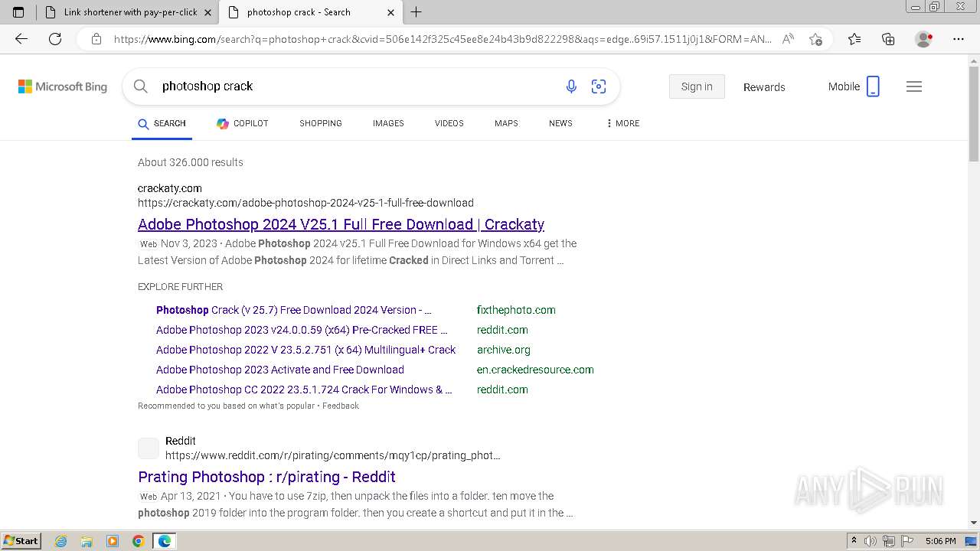Refresh the current page
The image size is (980, 551).
pyautogui.click(x=55, y=39)
